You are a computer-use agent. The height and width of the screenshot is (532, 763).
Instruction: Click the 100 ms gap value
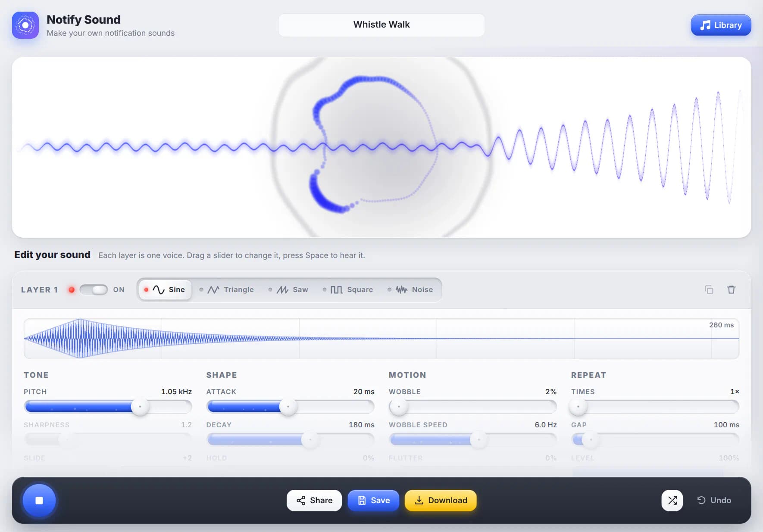[x=726, y=425]
